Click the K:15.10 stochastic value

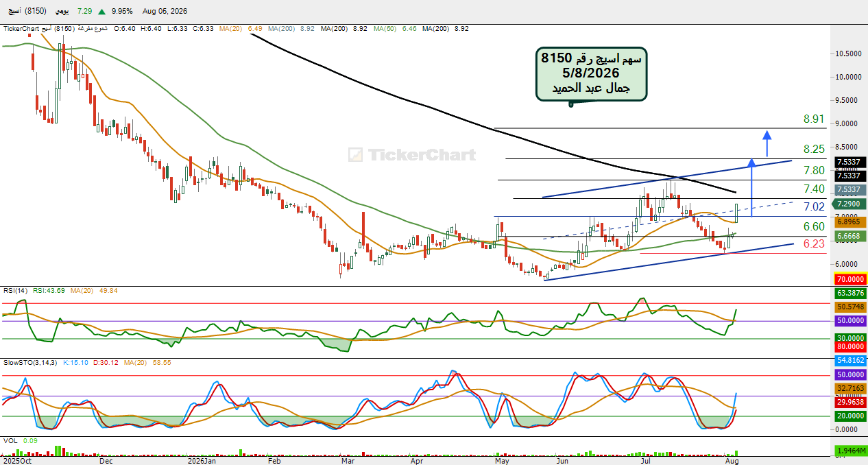74,361
